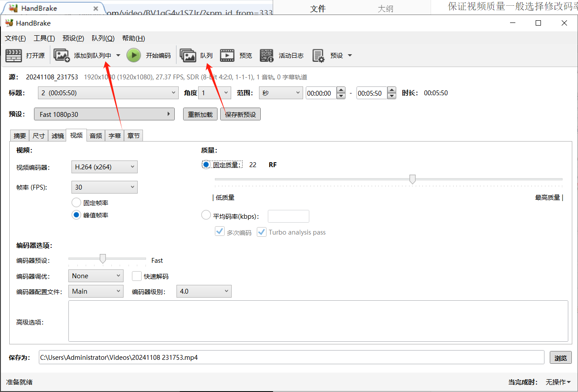The image size is (578, 392).
Task: Open the encoder level dropdown showing 4.0
Action: (x=204, y=291)
